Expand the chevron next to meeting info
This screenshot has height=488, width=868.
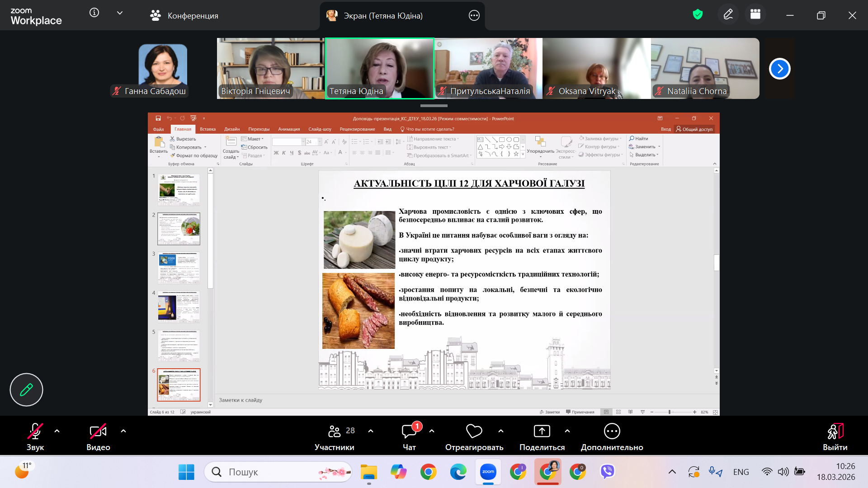coord(120,13)
